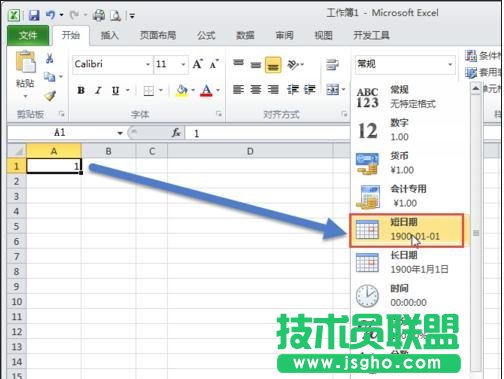Toggle bold formatting
Image resolution: width=504 pixels, height=379 pixels.
[81, 90]
